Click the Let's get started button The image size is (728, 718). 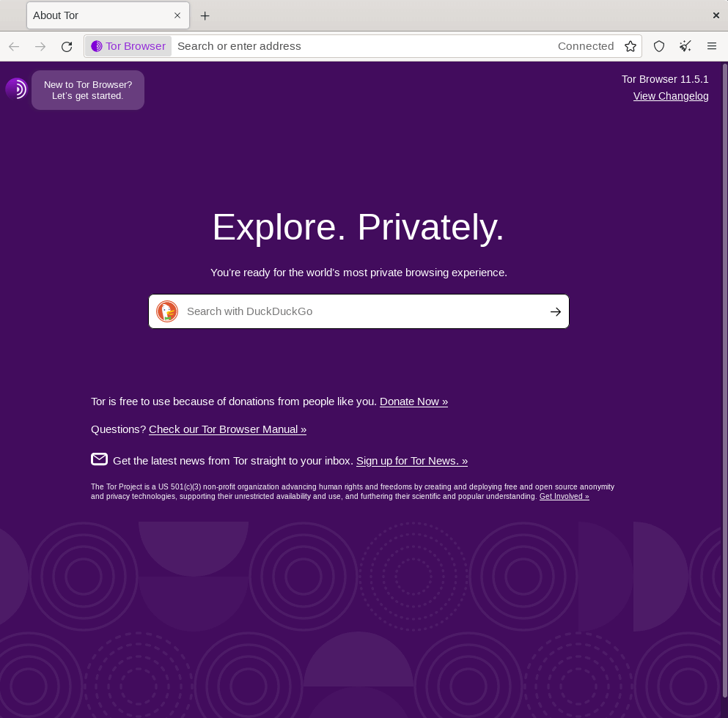(x=88, y=90)
